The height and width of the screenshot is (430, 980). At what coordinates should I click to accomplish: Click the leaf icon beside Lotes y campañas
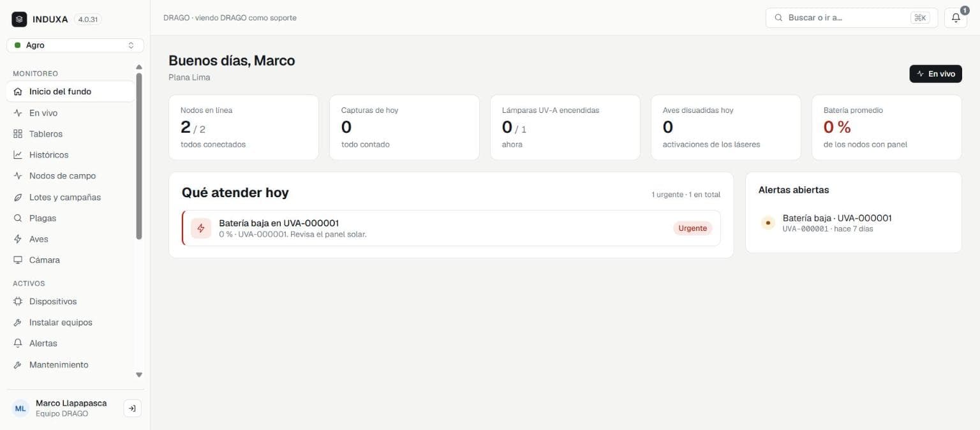(x=18, y=197)
